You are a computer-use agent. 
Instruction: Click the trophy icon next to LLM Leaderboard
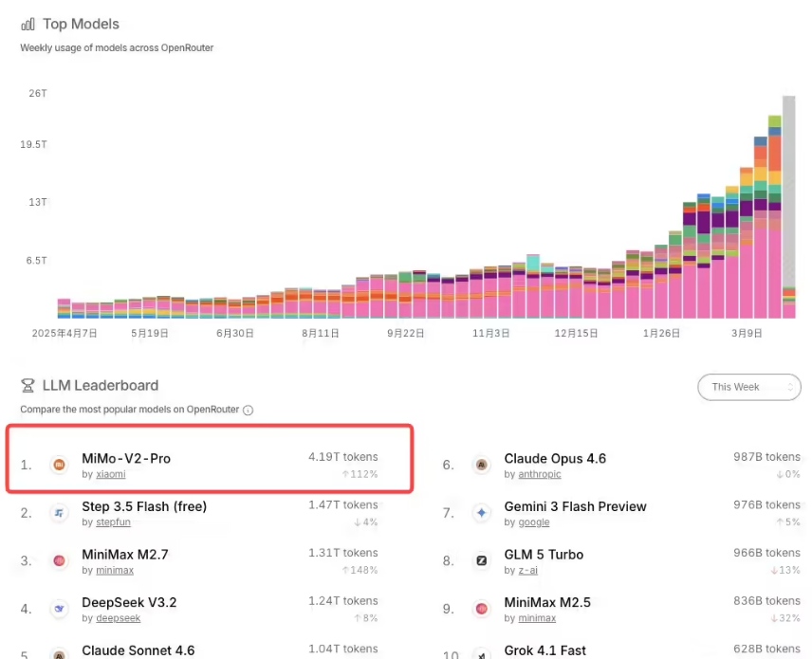coord(28,386)
